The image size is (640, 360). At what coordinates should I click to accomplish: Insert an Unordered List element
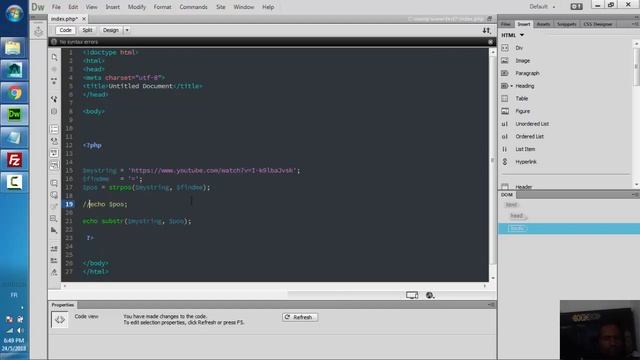click(531, 124)
